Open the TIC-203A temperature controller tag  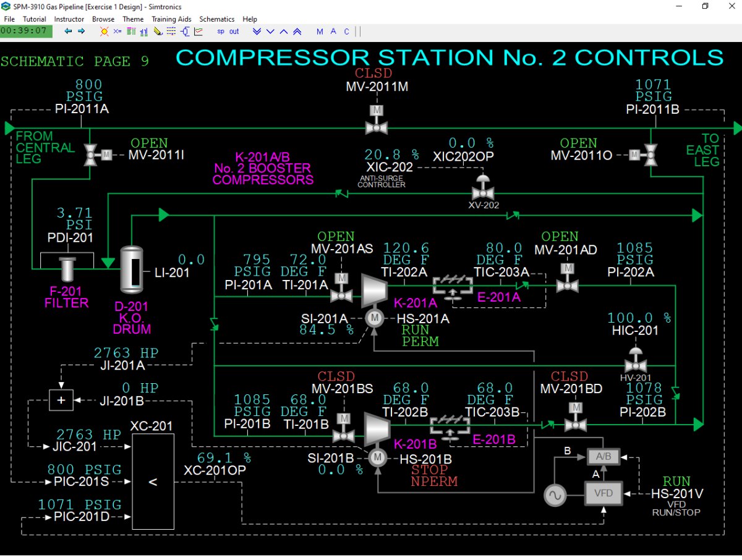coord(501,272)
